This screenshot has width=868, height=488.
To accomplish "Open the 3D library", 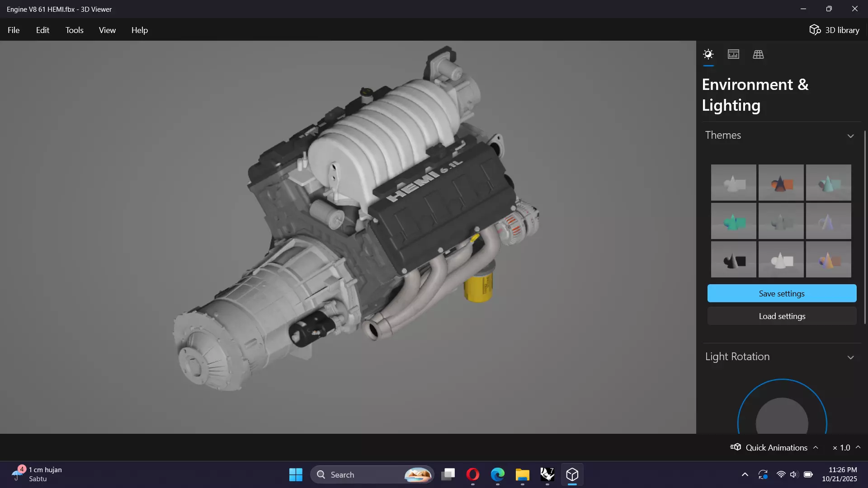I will click(x=834, y=30).
